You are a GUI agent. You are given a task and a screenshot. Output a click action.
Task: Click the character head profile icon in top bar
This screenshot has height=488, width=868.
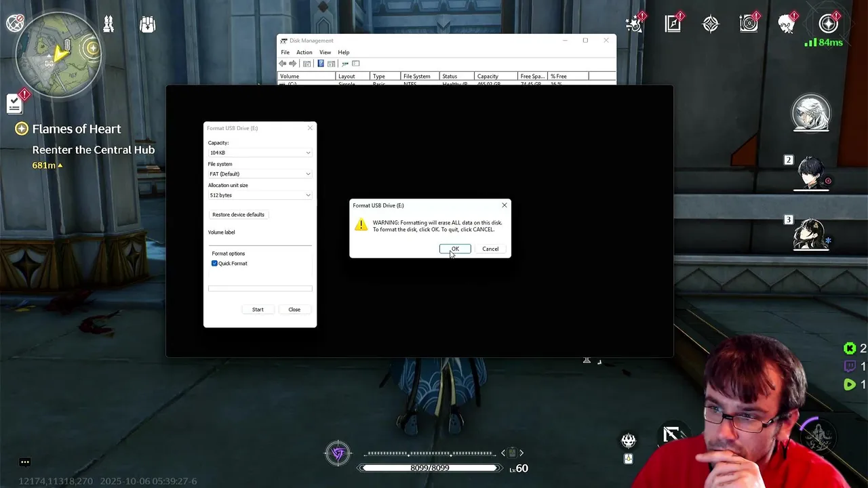787,24
